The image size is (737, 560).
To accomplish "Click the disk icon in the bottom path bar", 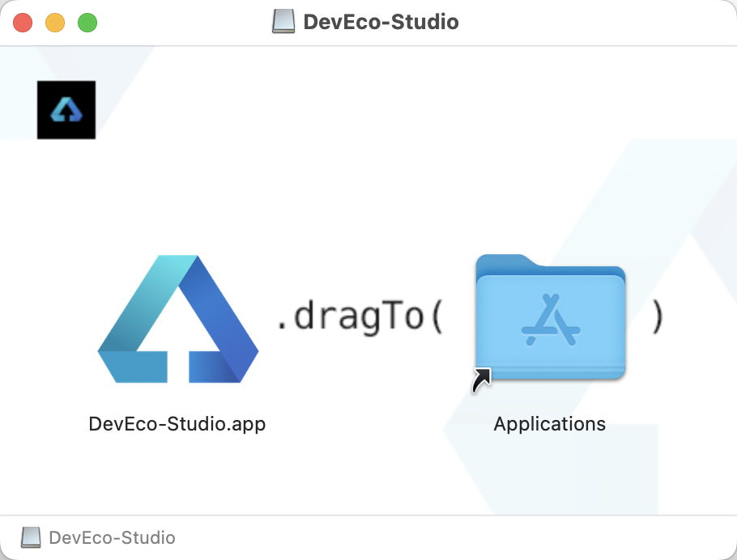I will point(31,537).
